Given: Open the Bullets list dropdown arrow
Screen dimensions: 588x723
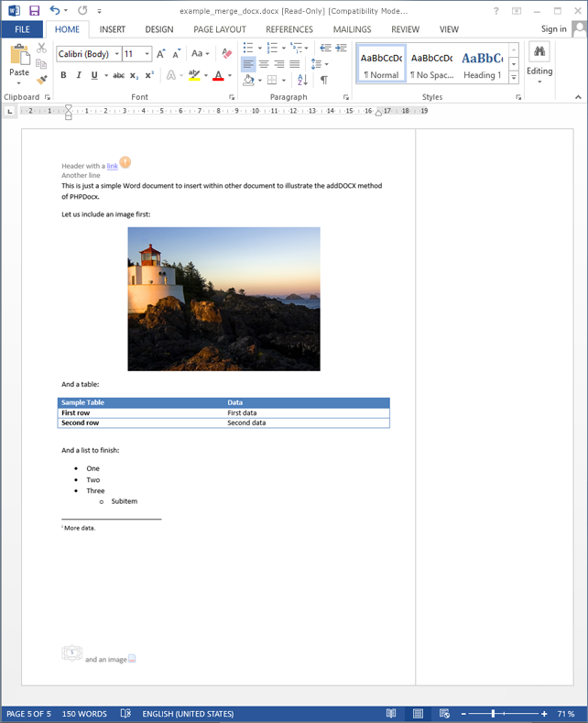Looking at the screenshot, I should point(260,48).
